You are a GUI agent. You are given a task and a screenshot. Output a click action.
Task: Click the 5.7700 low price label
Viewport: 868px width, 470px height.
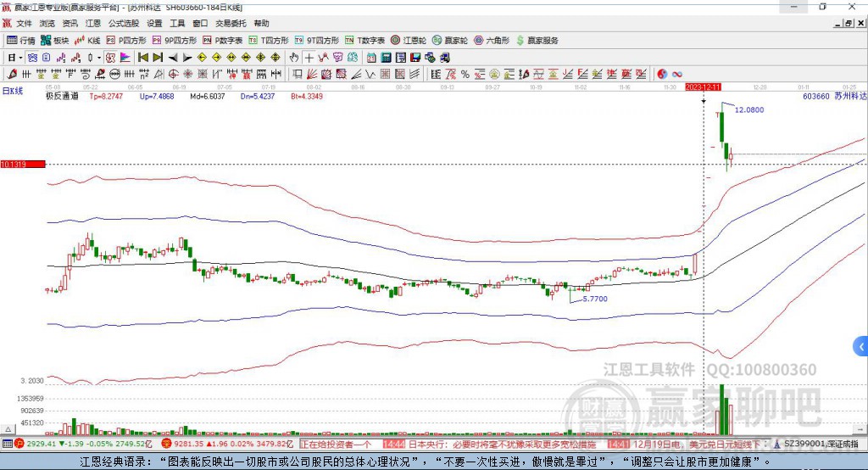[x=595, y=299]
